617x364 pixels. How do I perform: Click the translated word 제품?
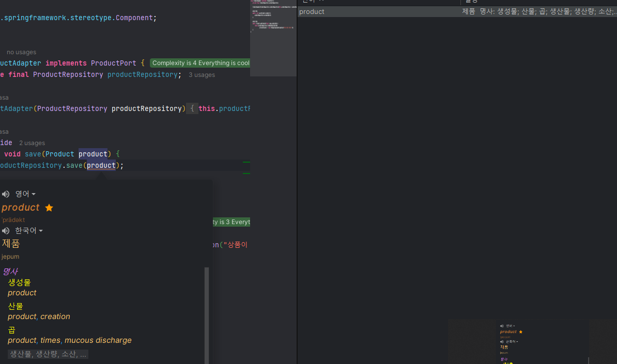click(11, 244)
